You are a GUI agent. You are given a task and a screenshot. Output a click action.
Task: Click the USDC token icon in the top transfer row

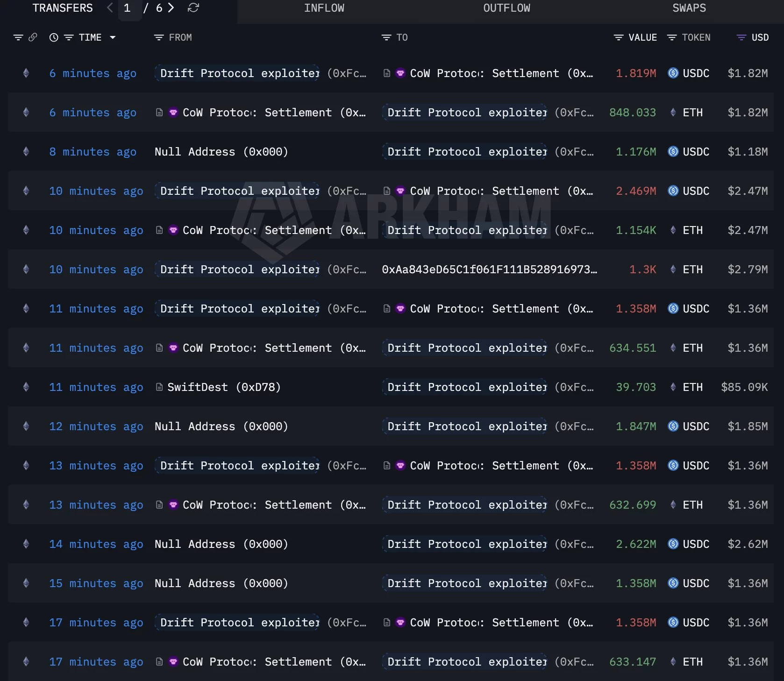pos(673,73)
